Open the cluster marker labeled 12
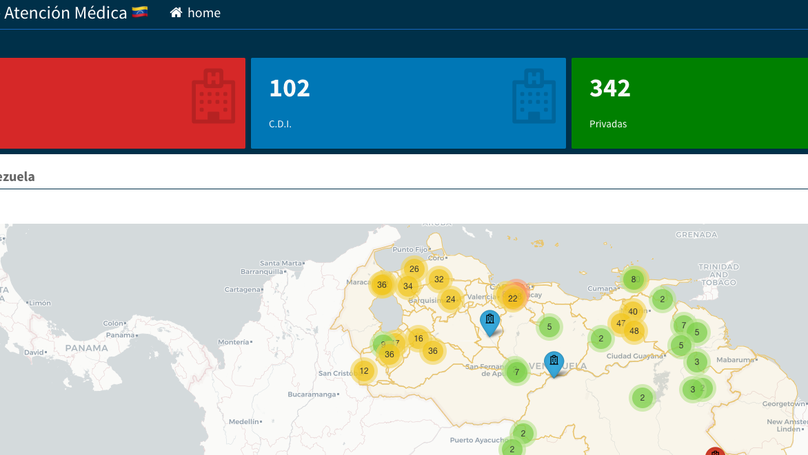The width and height of the screenshot is (808, 455). 364,371
